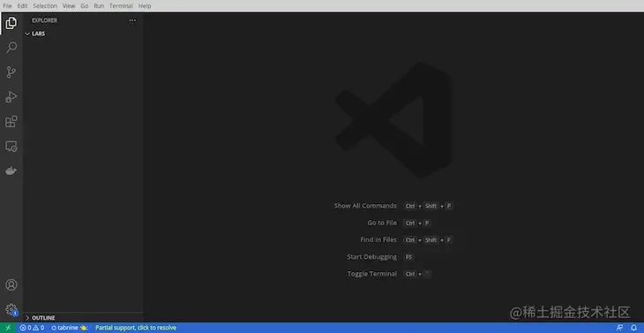Open the Explorer view in activity bar
This screenshot has height=333, width=644.
[x=11, y=23]
